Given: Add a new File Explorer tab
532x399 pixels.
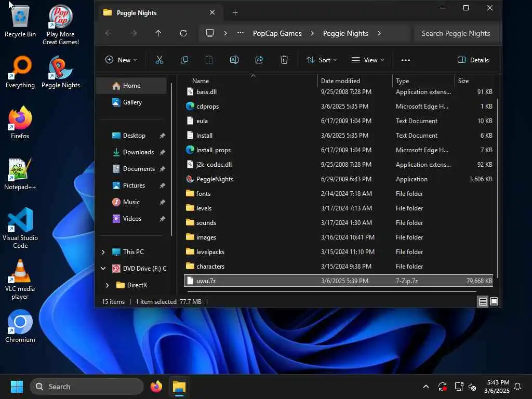Looking at the screenshot, I should tap(235, 12).
